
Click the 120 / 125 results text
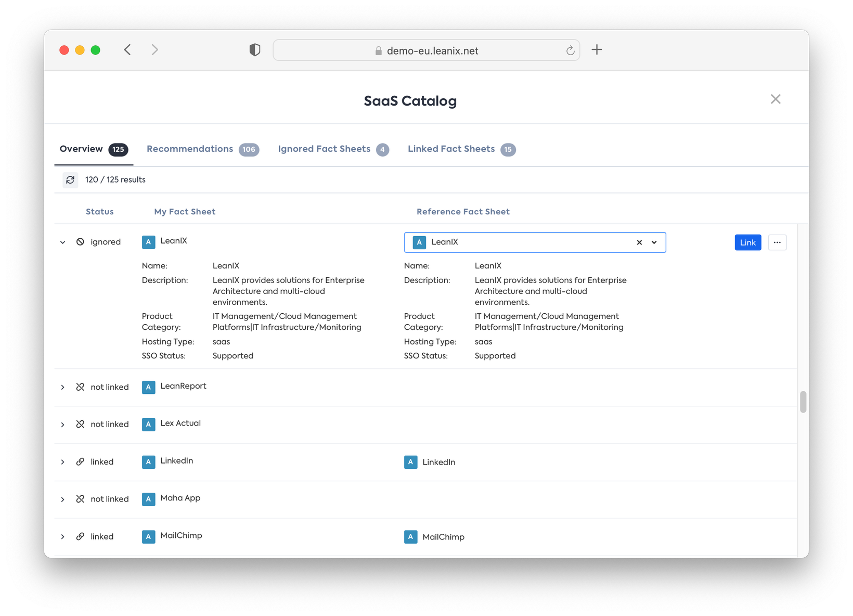(115, 180)
